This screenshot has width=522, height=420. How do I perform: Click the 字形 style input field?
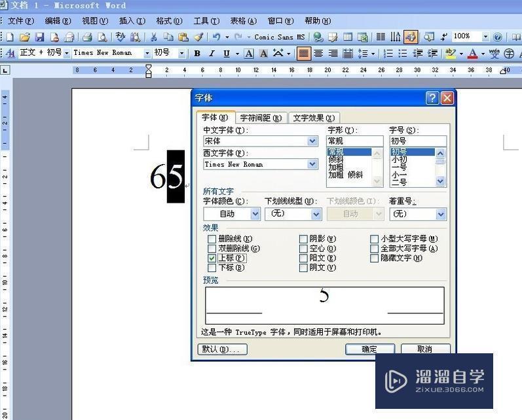tap(354, 141)
